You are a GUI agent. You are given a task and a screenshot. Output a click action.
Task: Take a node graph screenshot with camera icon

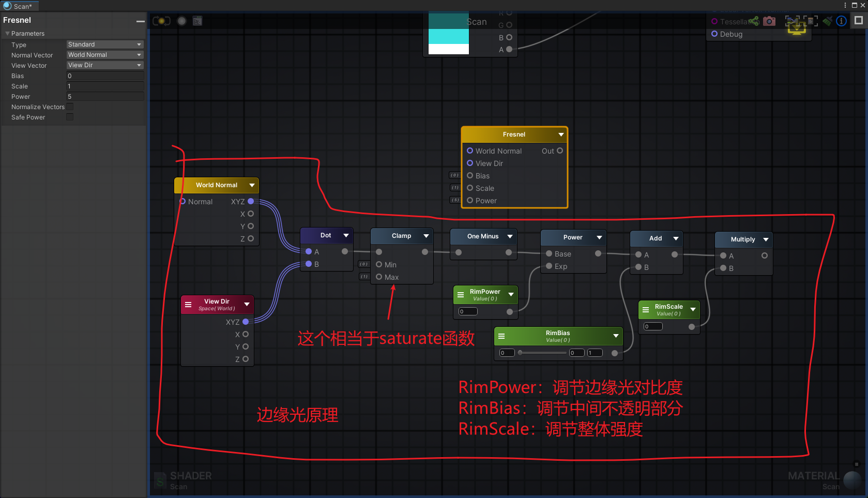770,21
